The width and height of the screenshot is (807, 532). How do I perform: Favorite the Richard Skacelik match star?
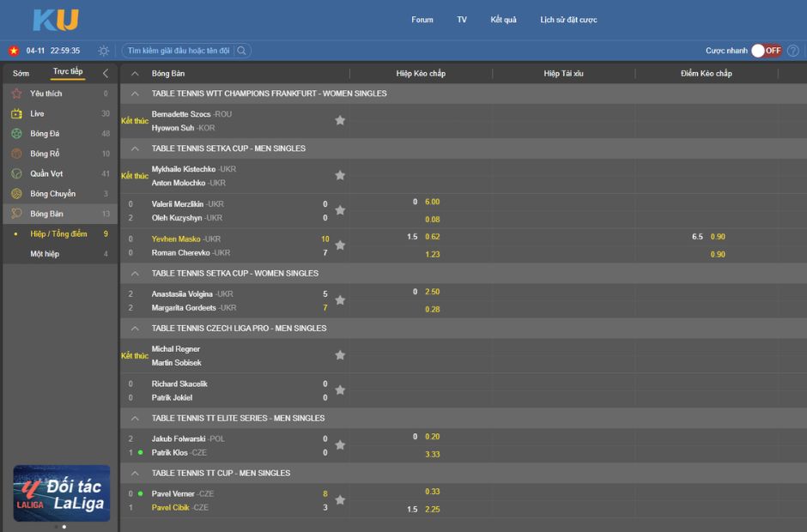pos(340,390)
